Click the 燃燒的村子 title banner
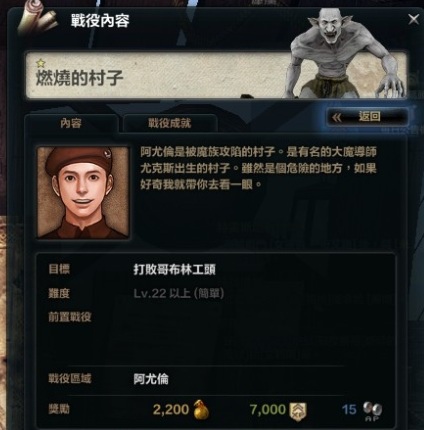This screenshot has height=430, width=424. coord(217,75)
